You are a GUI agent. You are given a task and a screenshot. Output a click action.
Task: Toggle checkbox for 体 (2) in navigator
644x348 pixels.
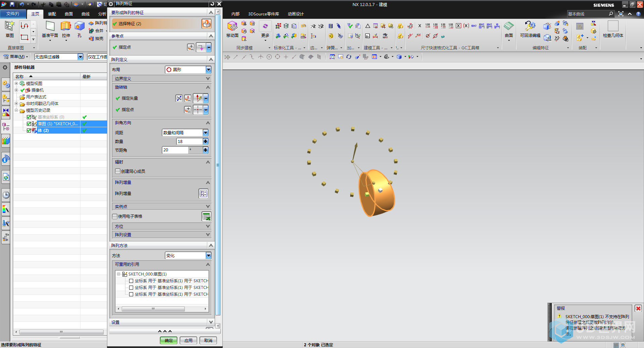point(29,131)
